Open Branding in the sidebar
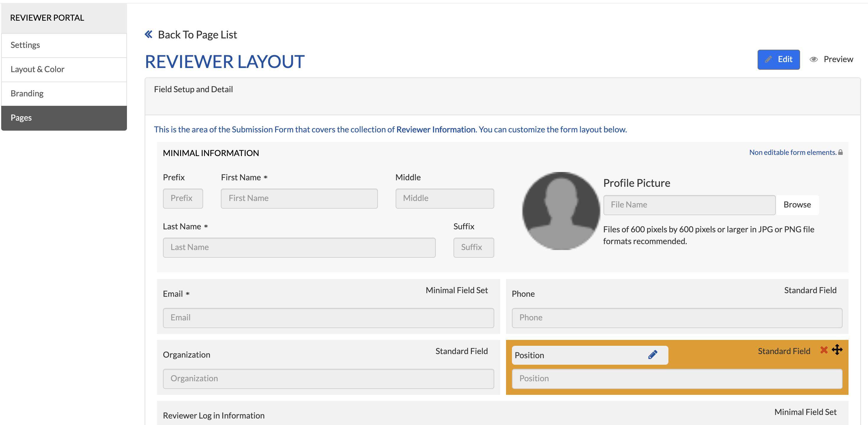This screenshot has width=868, height=425. coord(64,93)
